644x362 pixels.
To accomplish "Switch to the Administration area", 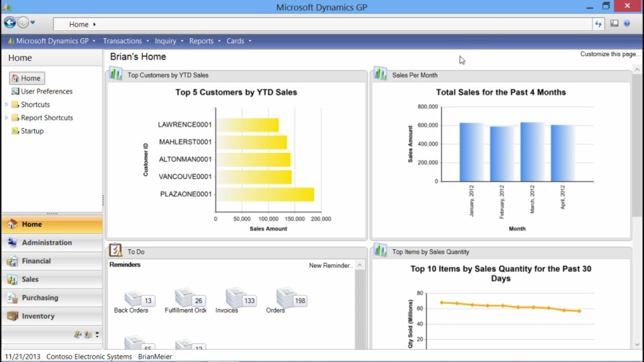I will click(52, 243).
